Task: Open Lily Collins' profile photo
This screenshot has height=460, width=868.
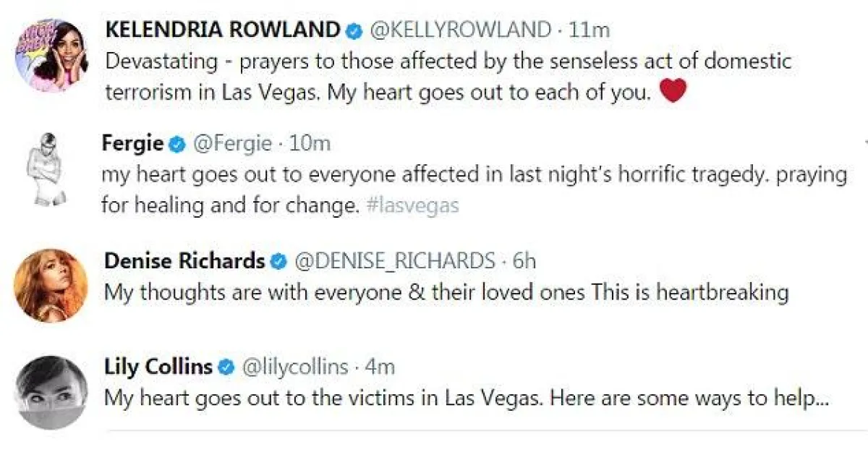Action: point(51,393)
